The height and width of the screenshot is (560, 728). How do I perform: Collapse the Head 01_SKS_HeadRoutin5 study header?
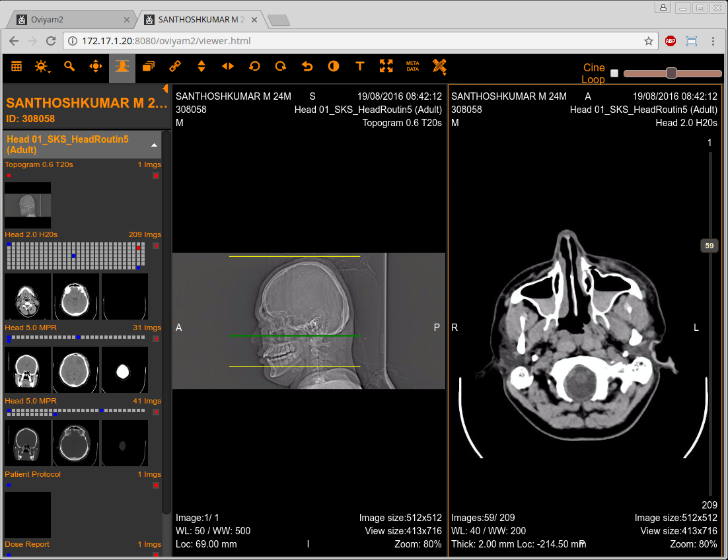pyautogui.click(x=153, y=145)
